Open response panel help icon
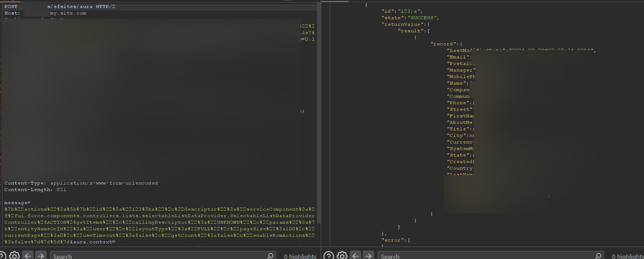 [x=328, y=256]
